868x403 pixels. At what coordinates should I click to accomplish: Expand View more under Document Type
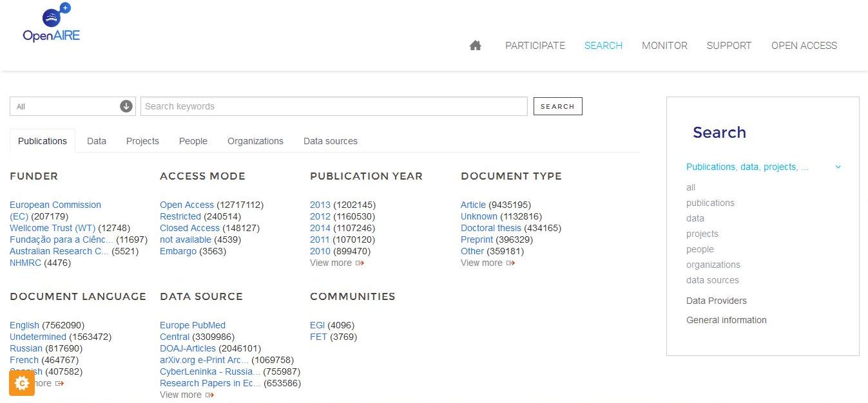pos(488,263)
